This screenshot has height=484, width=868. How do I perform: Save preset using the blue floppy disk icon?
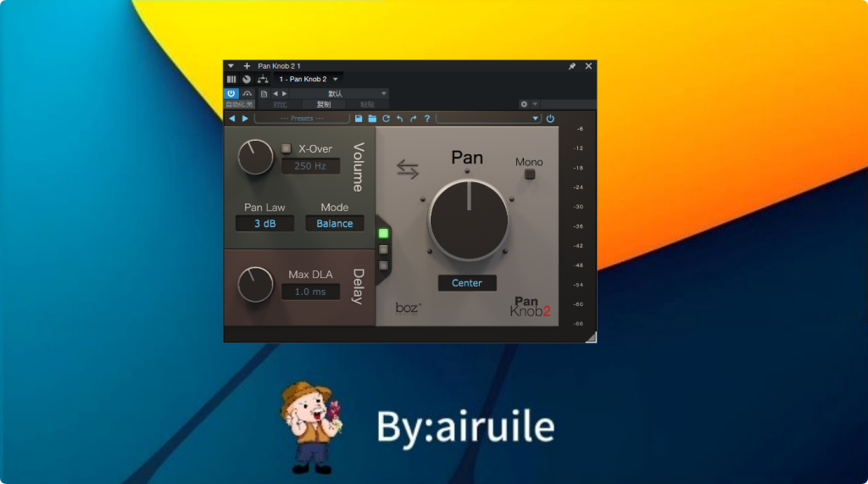[359, 119]
